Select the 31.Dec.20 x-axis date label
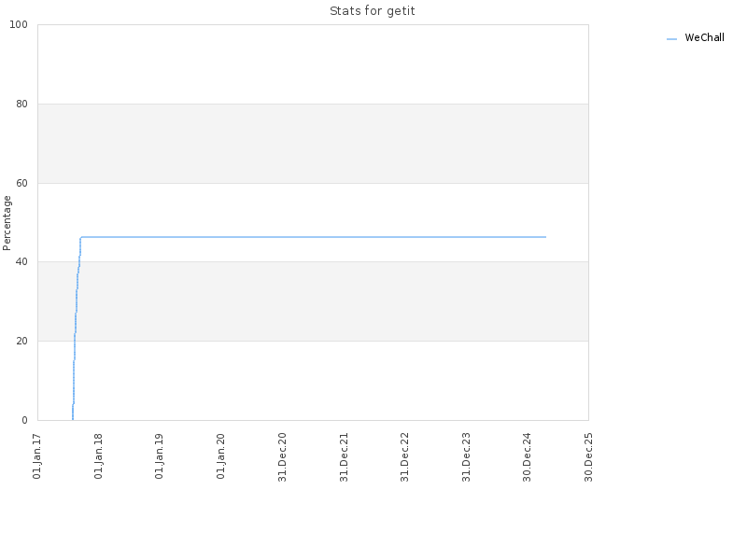The image size is (747, 560). 282,457
